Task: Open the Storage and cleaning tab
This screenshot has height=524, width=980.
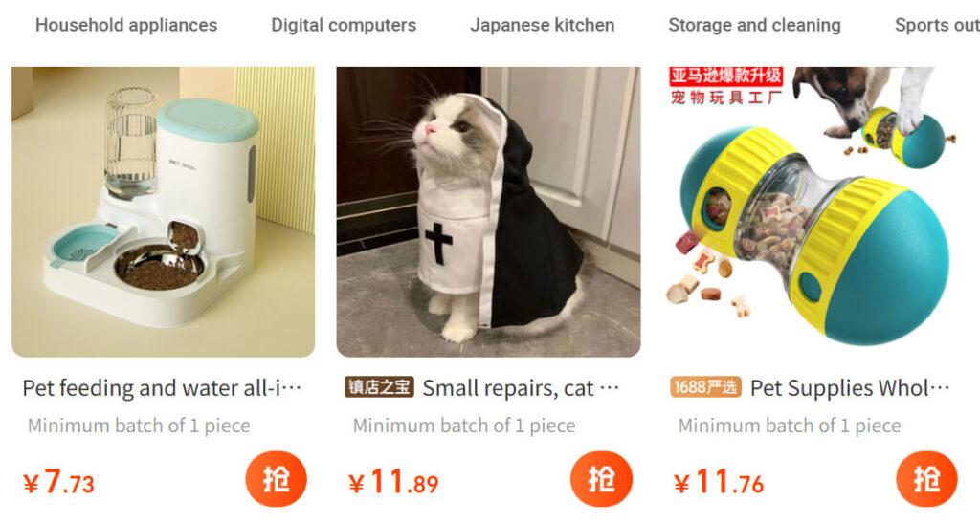Action: pyautogui.click(x=754, y=25)
